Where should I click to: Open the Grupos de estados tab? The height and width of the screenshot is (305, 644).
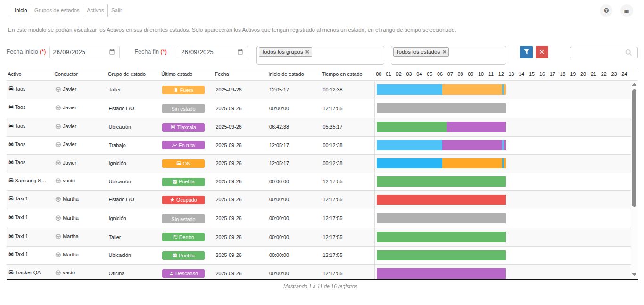click(57, 10)
